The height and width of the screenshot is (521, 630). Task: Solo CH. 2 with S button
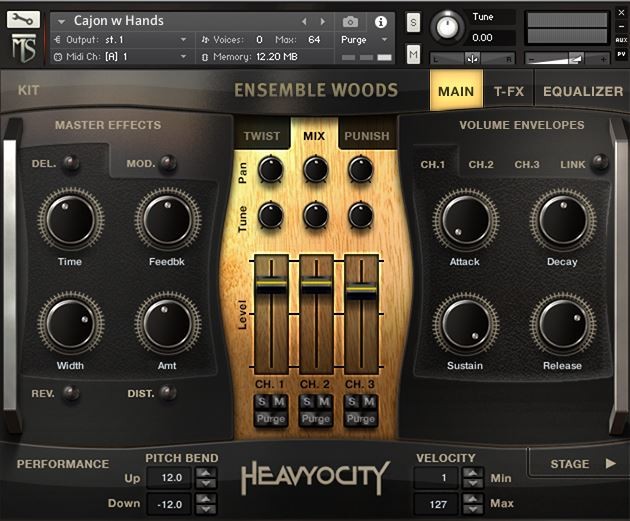point(307,401)
